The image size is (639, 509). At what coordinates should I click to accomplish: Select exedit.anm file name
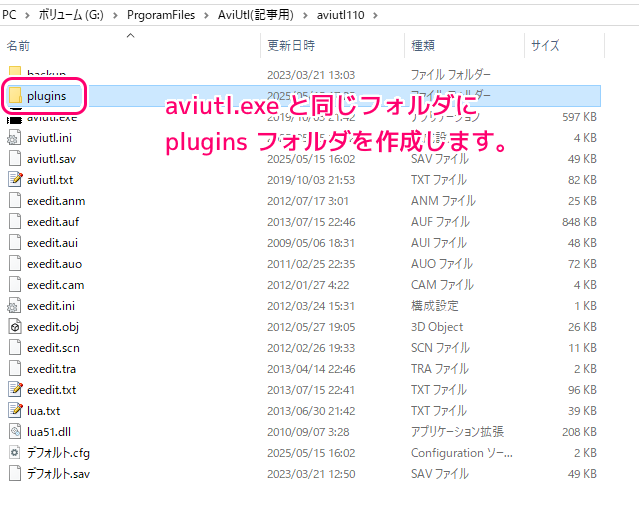[x=56, y=201]
